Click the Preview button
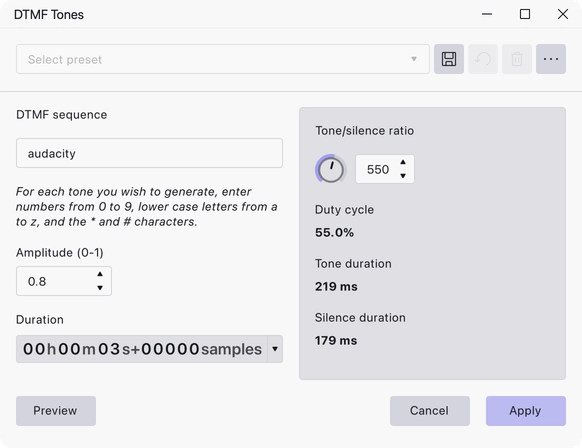Viewport: 582px width, 448px height. pyautogui.click(x=56, y=411)
